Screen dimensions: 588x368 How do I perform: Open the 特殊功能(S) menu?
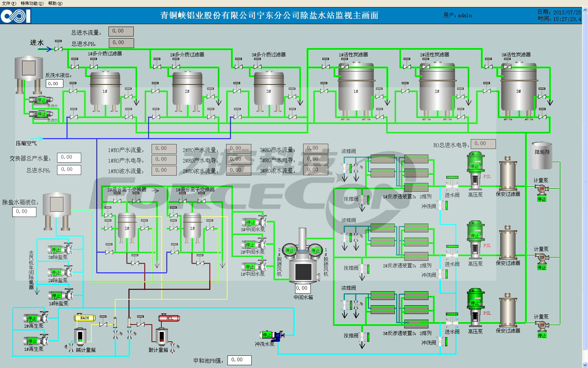[32, 4]
